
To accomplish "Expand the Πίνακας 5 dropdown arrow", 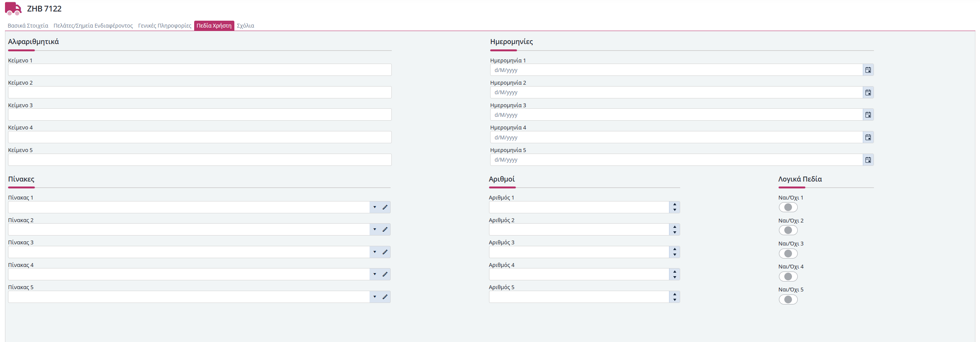I will (375, 297).
